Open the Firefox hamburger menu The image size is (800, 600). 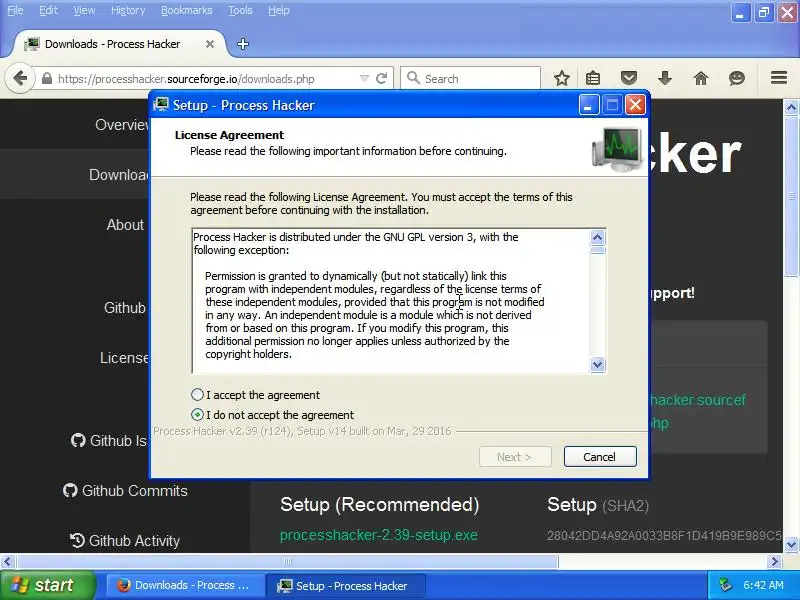pyautogui.click(x=779, y=78)
